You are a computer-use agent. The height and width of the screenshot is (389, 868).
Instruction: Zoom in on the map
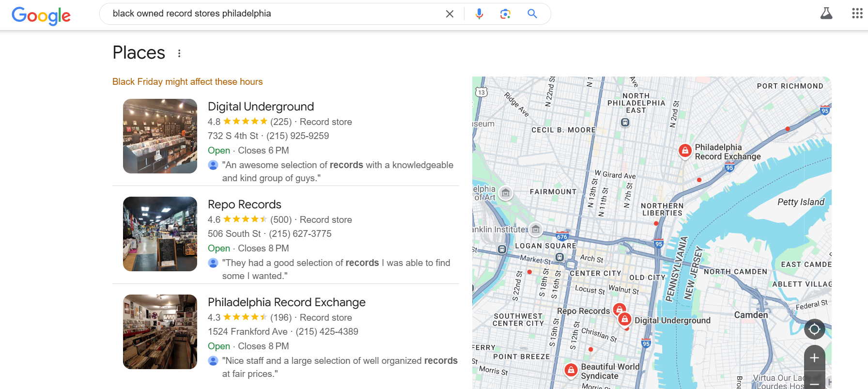[814, 358]
